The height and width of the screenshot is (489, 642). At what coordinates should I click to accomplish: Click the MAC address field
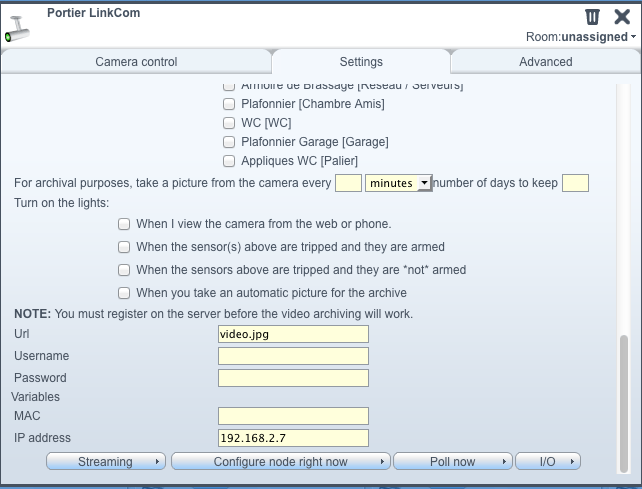click(293, 416)
